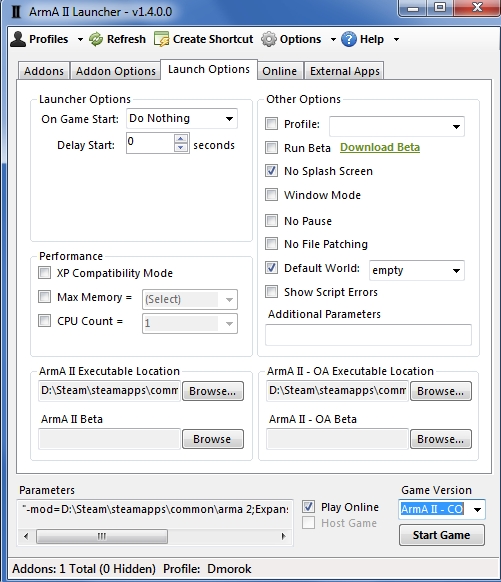Open the Game Version dropdown
This screenshot has width=501, height=582.
click(442, 509)
